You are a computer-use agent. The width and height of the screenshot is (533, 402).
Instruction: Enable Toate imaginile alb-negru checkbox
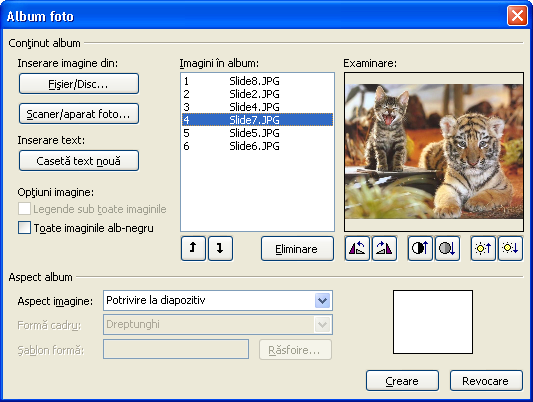tap(24, 228)
